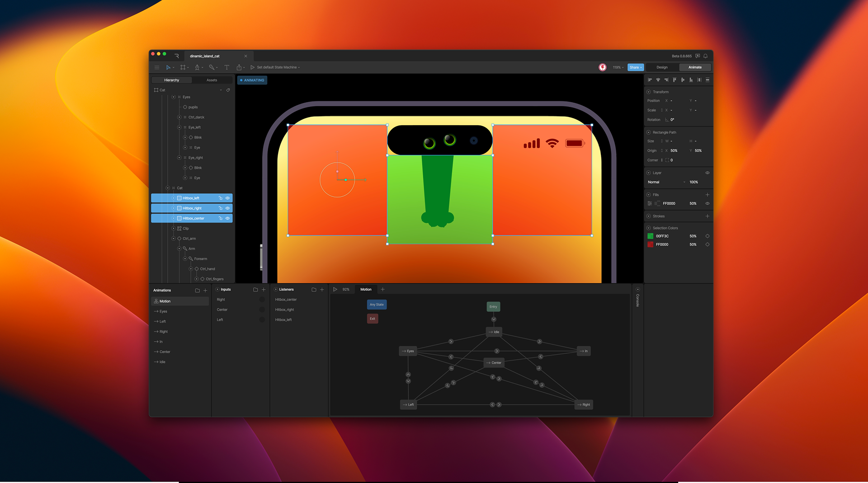Image resolution: width=868 pixels, height=483 pixels.
Task: Toggle the Center input switch
Action: [262, 309]
